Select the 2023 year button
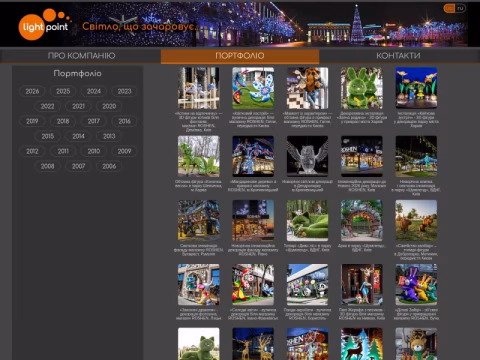 124,91
